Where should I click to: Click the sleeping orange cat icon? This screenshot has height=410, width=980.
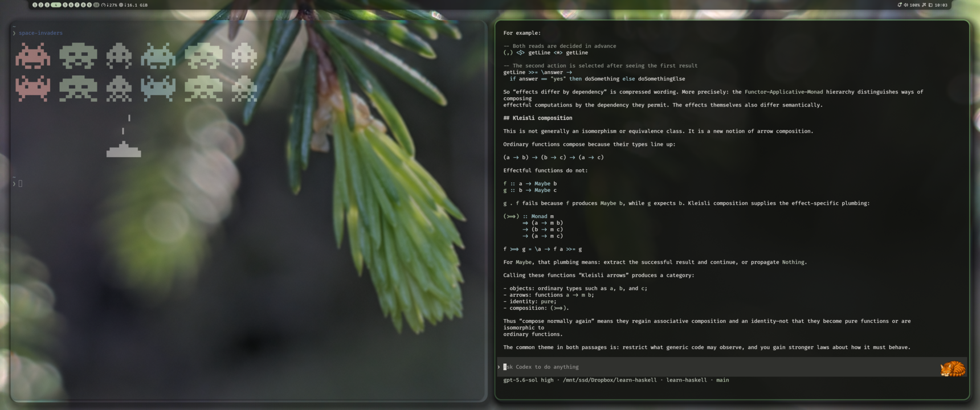point(953,369)
